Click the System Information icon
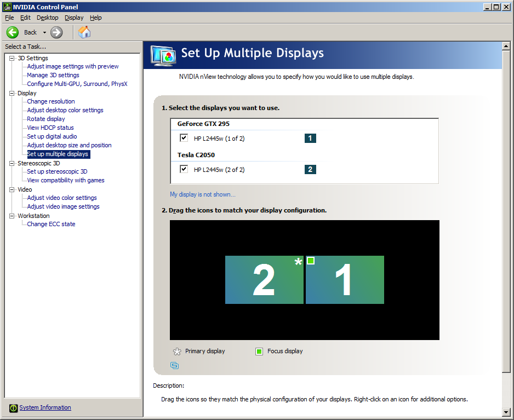514x420 pixels. click(x=14, y=408)
